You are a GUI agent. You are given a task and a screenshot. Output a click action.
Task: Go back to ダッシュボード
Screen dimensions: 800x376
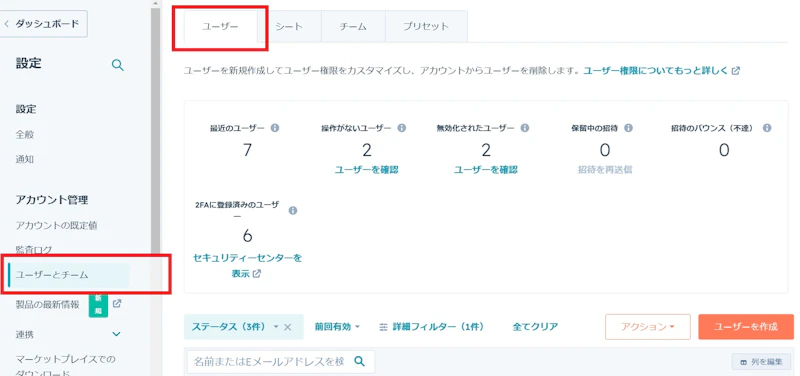coord(44,24)
